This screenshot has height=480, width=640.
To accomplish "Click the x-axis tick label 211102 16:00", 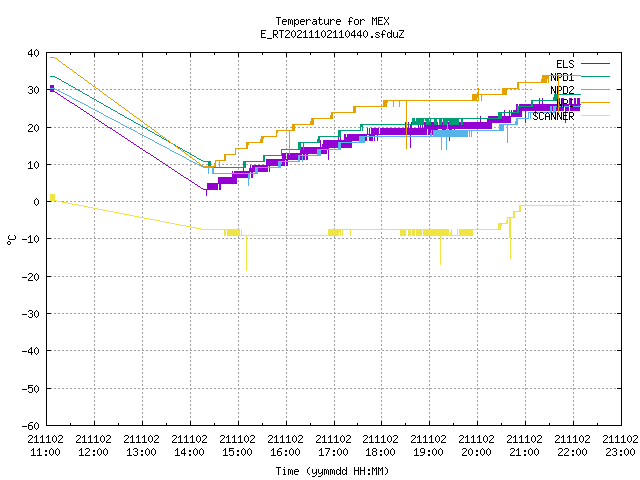I will tap(285, 446).
